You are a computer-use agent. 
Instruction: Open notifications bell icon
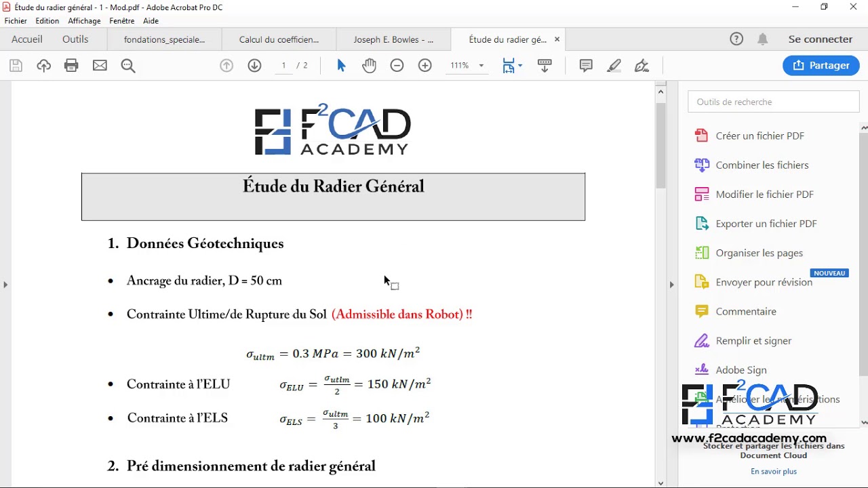(763, 39)
